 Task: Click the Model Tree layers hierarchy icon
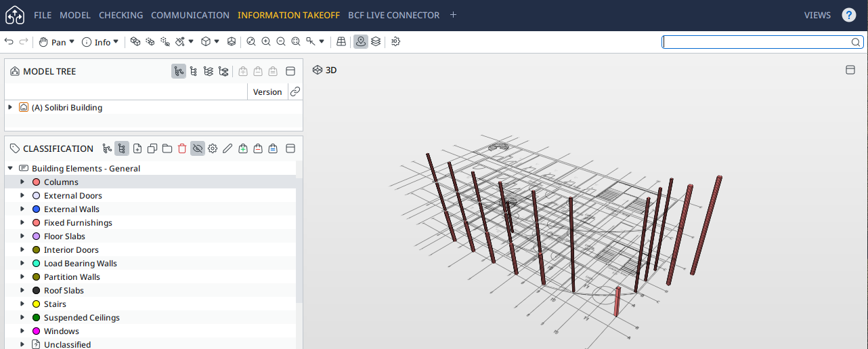[x=209, y=71]
